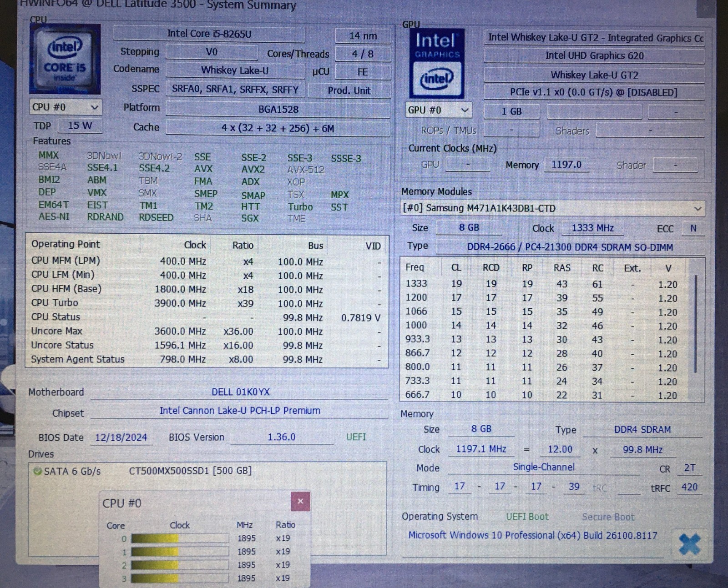Click the Uncore Max row
728x588 pixels.
pos(207,332)
